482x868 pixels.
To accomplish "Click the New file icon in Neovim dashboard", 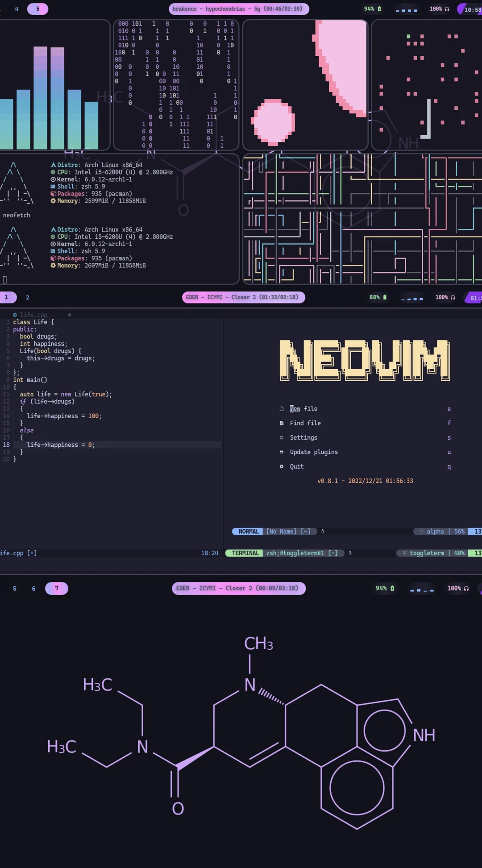I will [x=282, y=409].
